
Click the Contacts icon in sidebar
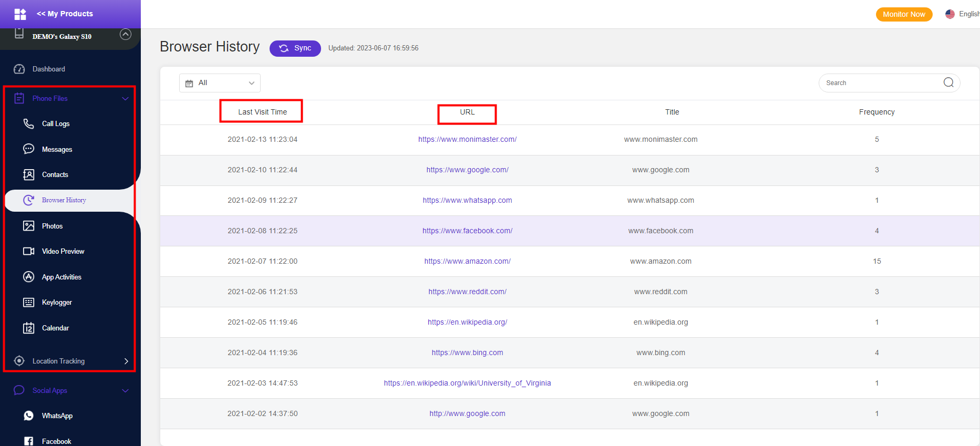(x=28, y=175)
